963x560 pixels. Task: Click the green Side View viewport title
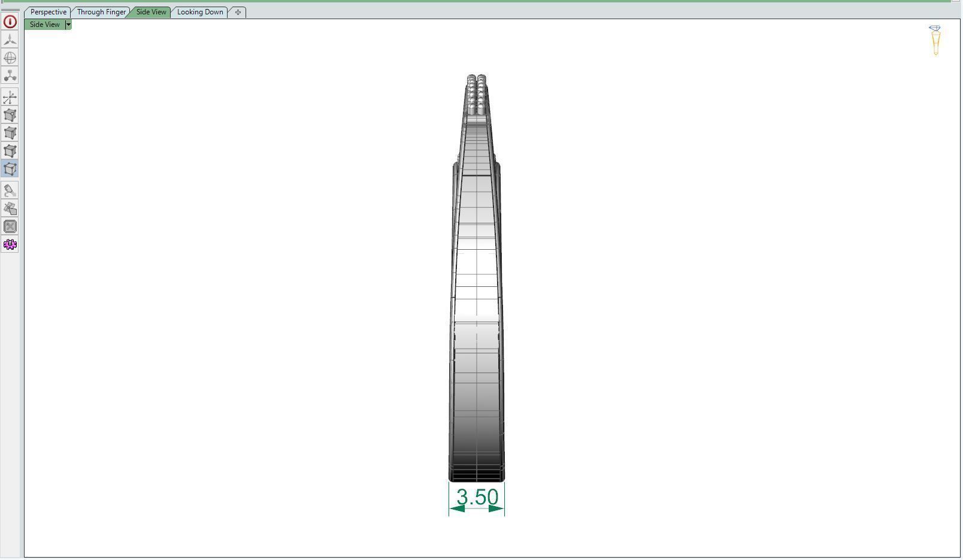click(x=45, y=25)
